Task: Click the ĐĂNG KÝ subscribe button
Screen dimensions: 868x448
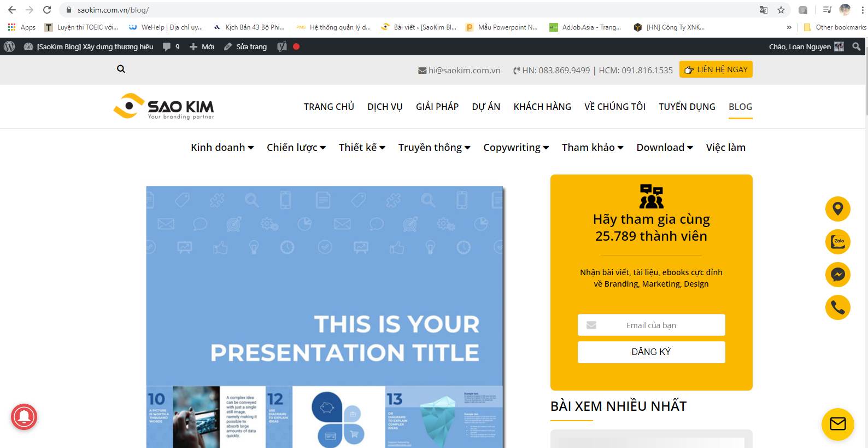Action: 651,352
